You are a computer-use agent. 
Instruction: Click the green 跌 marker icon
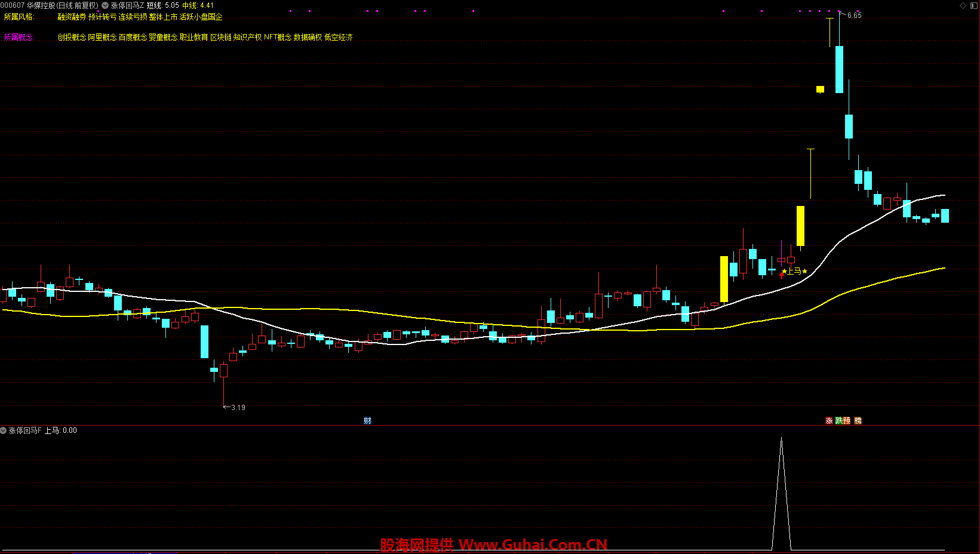838,421
